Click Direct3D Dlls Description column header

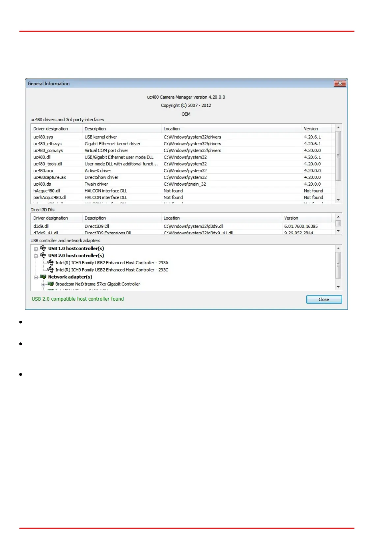[x=122, y=218]
